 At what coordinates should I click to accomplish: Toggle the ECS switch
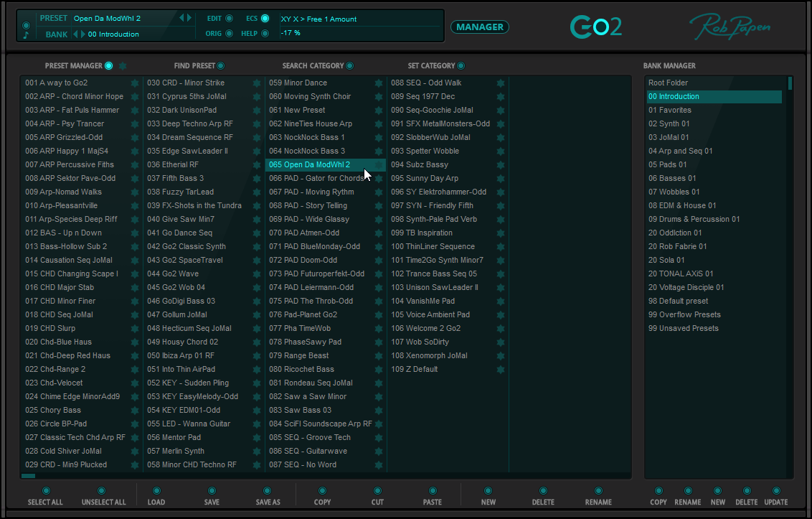point(265,19)
